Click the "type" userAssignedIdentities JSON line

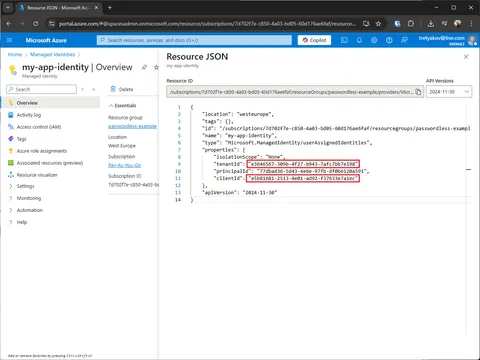pos(287,143)
